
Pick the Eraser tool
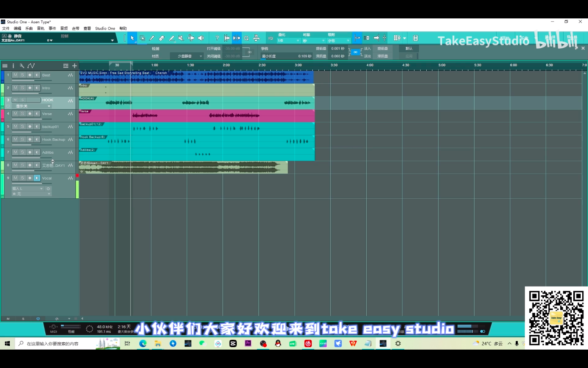pyautogui.click(x=162, y=38)
